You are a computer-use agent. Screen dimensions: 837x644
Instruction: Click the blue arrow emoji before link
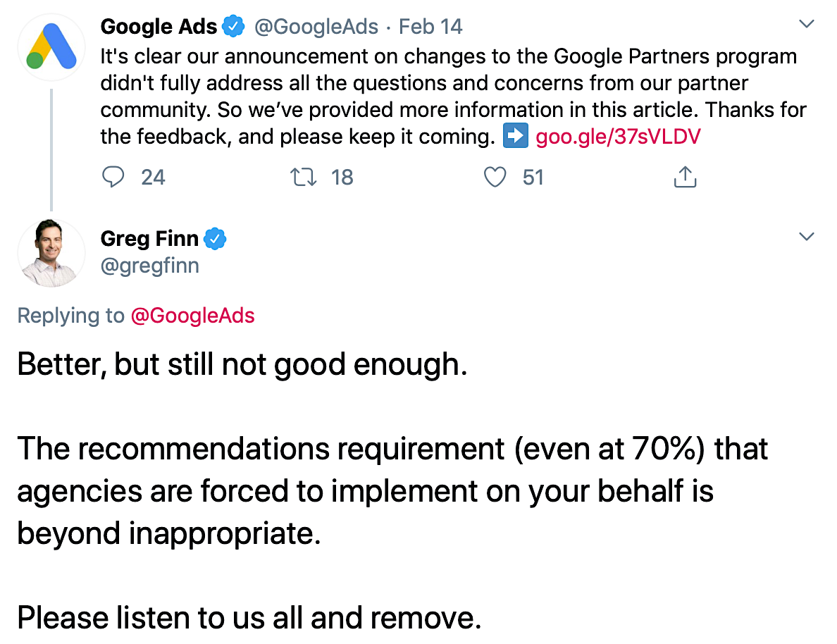[516, 136]
